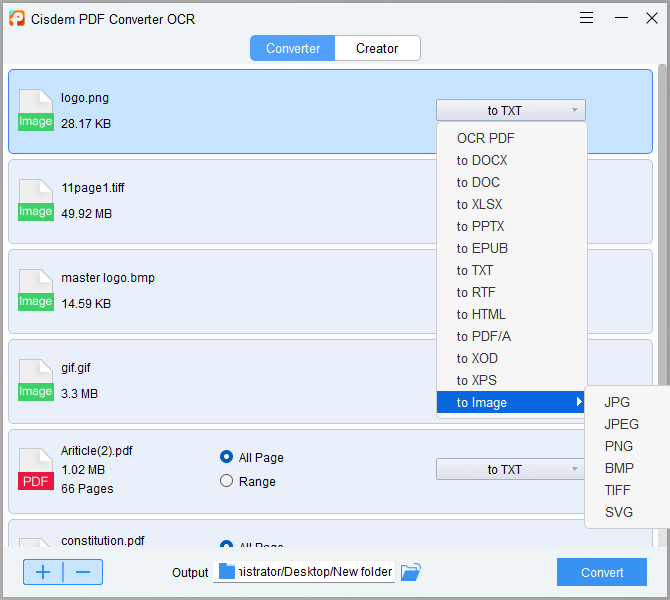Choose to RTF from format menu

pos(511,292)
